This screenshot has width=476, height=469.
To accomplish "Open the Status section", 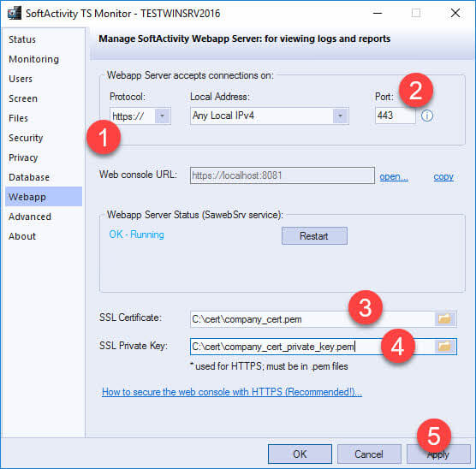I will (x=22, y=39).
